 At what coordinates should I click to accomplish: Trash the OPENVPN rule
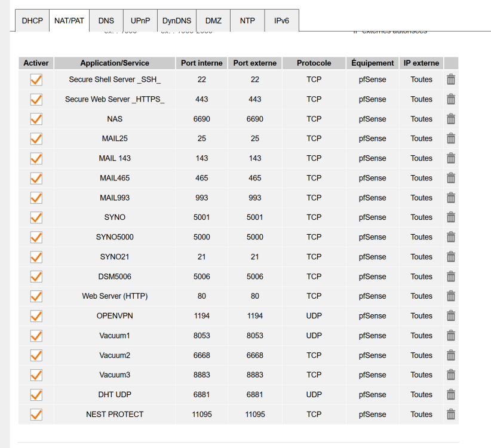click(x=451, y=316)
